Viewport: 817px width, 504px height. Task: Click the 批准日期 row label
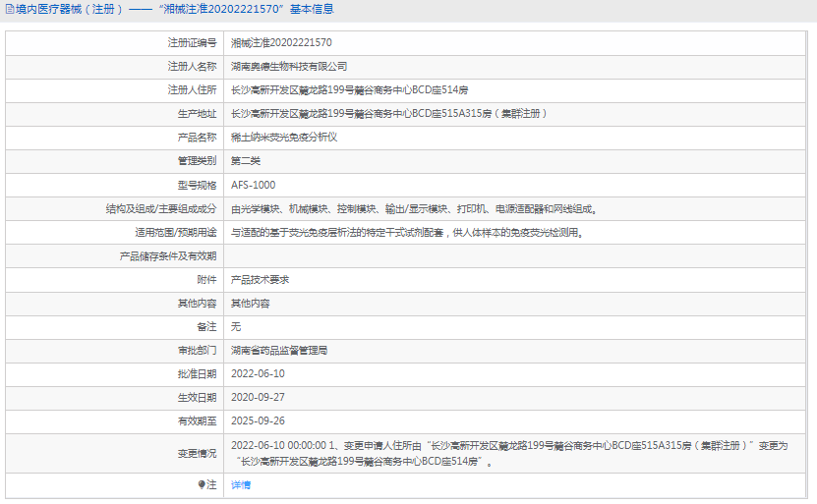click(x=197, y=374)
